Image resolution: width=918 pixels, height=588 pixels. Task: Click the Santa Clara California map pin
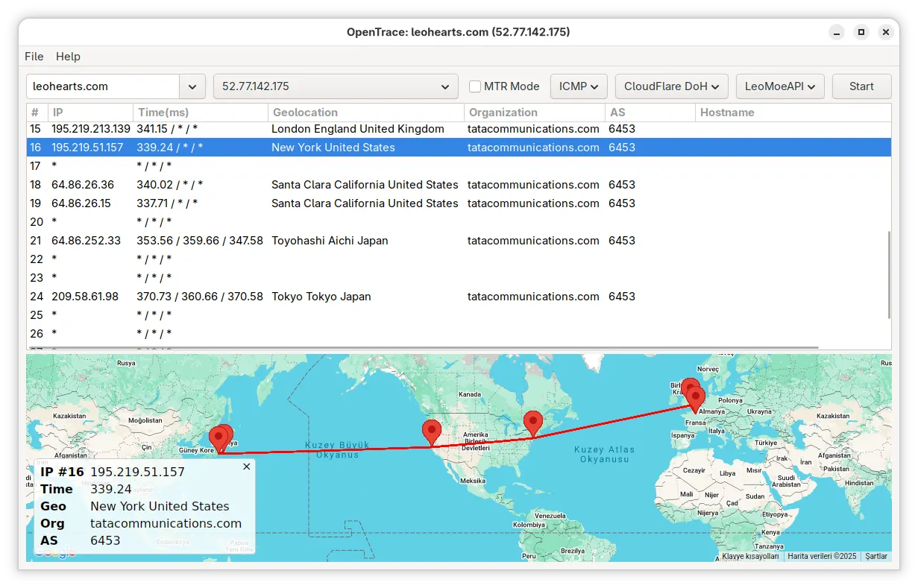[431, 433]
